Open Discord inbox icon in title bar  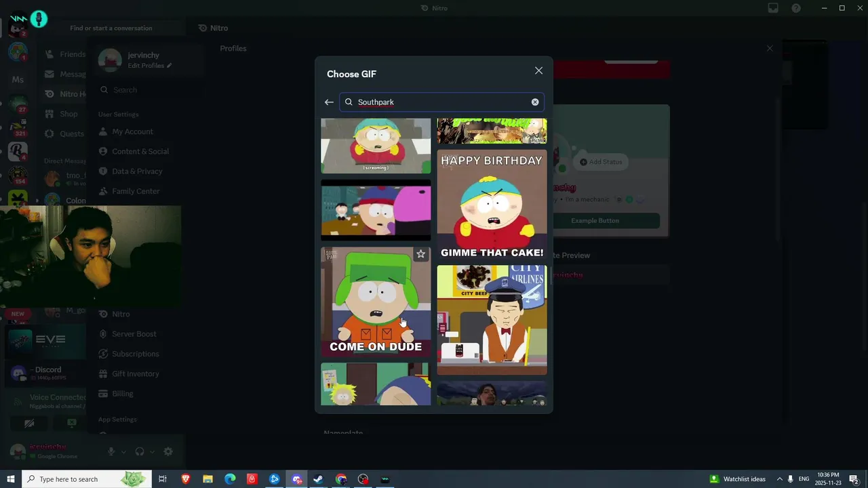[773, 8]
